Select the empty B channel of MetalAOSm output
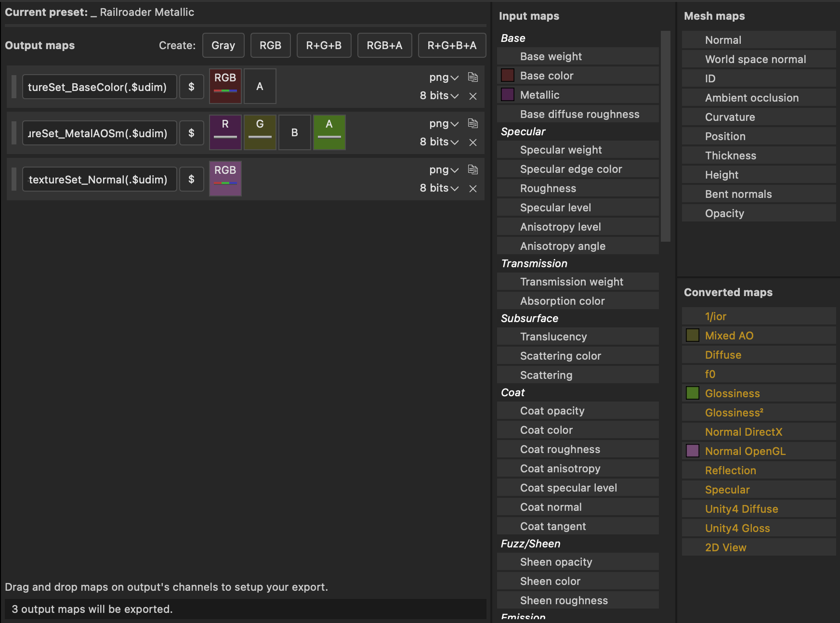 pos(295,132)
